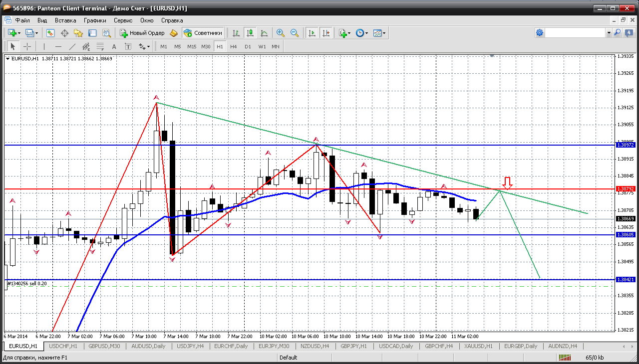Screen dimensions: 639x364
Task: Select the arrow cursor tool
Action: (13, 46)
